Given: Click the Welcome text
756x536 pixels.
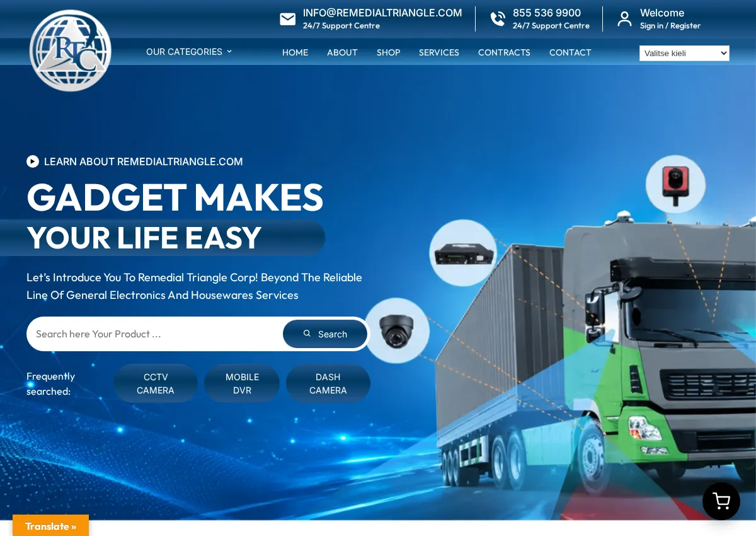Looking at the screenshot, I should 662,13.
